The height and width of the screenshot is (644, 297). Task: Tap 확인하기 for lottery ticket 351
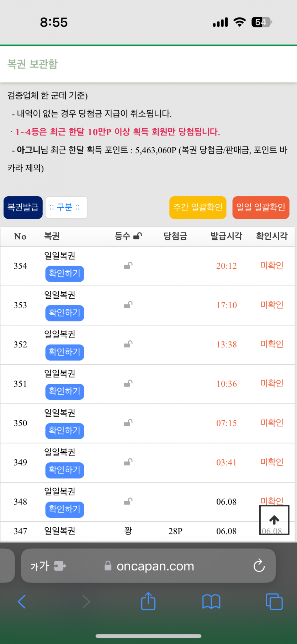point(65,392)
